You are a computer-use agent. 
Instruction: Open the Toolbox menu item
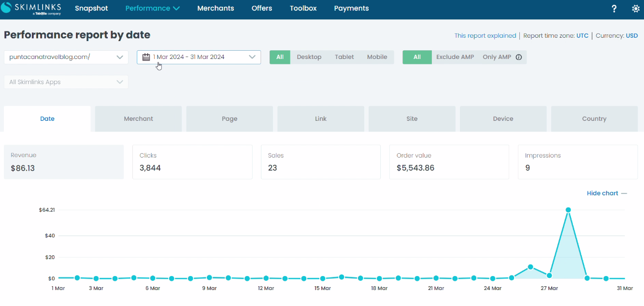click(x=303, y=8)
